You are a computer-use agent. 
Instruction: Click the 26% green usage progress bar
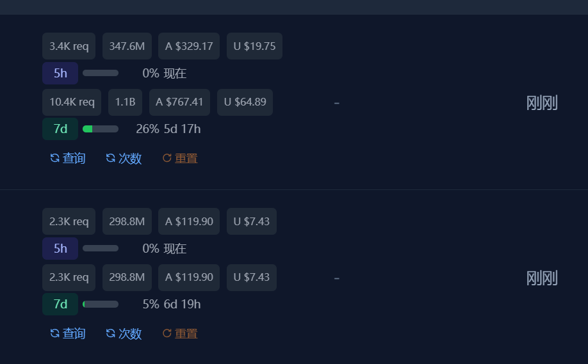101,129
